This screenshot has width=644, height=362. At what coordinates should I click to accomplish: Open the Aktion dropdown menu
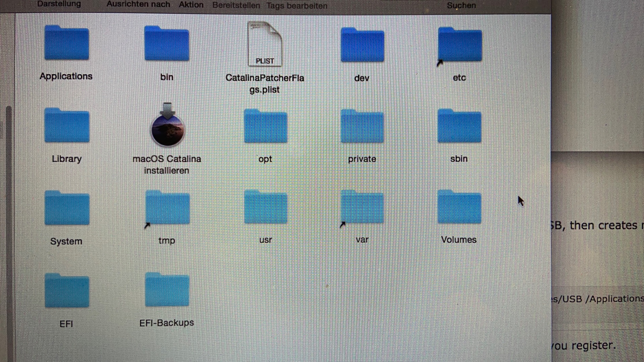pos(191,5)
